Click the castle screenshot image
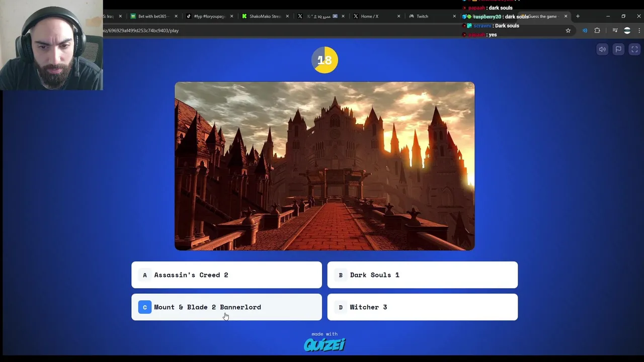This screenshot has width=644, height=362. [x=325, y=166]
